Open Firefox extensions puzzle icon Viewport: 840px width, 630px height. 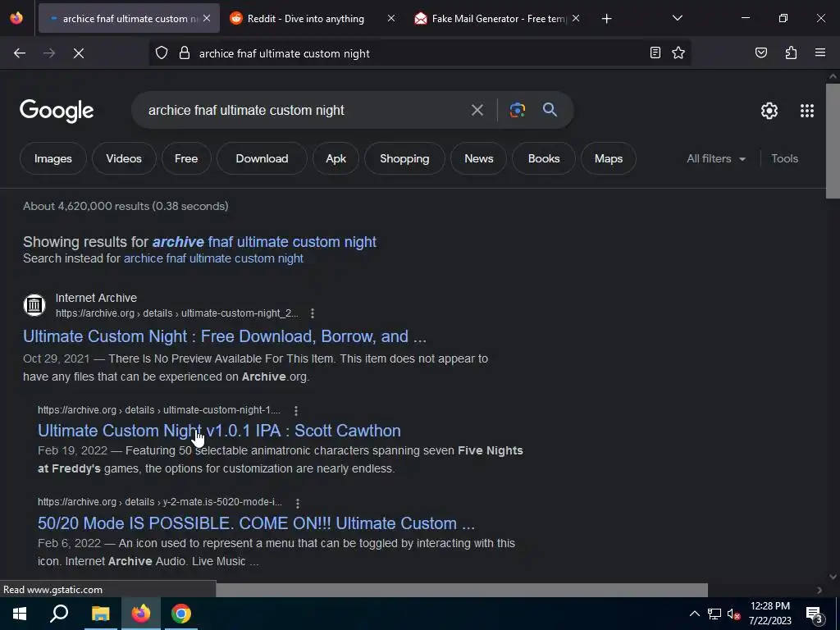point(791,52)
